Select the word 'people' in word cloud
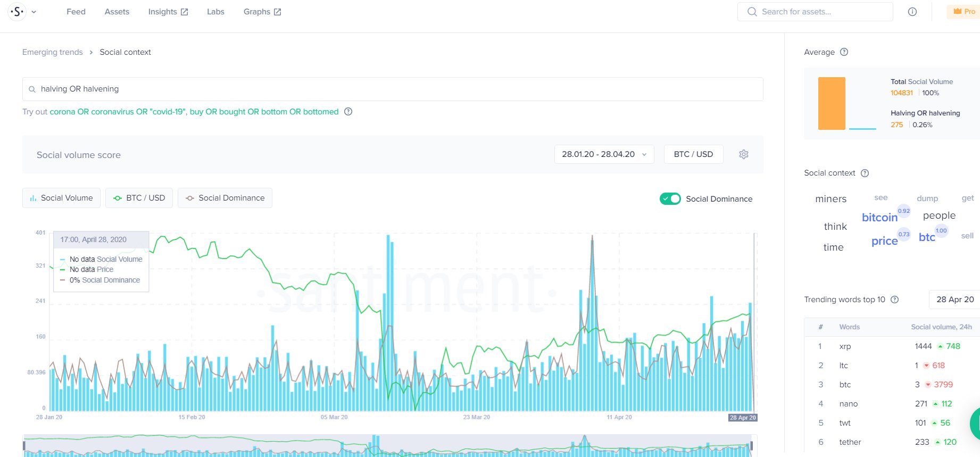This screenshot has height=457, width=980. 940,215
